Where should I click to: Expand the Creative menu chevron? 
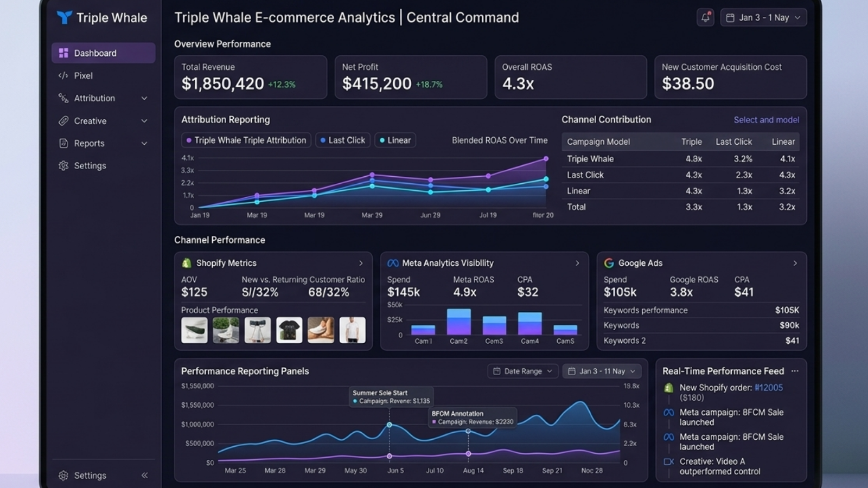pyautogui.click(x=144, y=121)
